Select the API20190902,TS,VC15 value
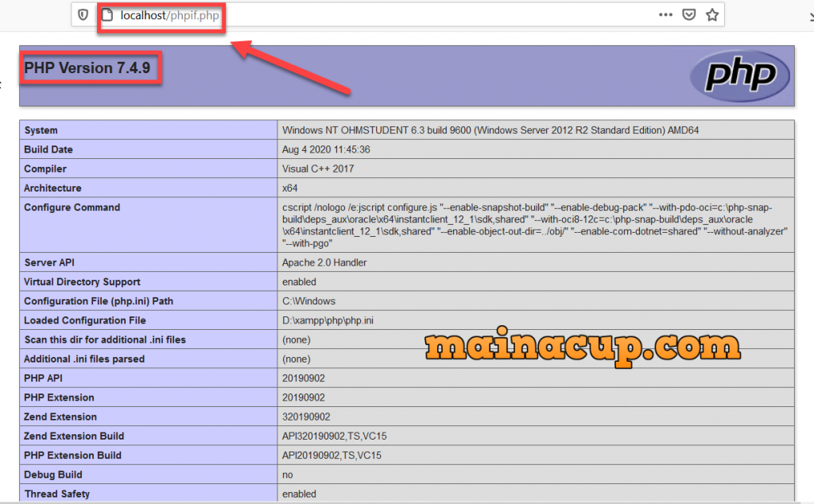Viewport: 814px width, 504px height. tap(331, 456)
